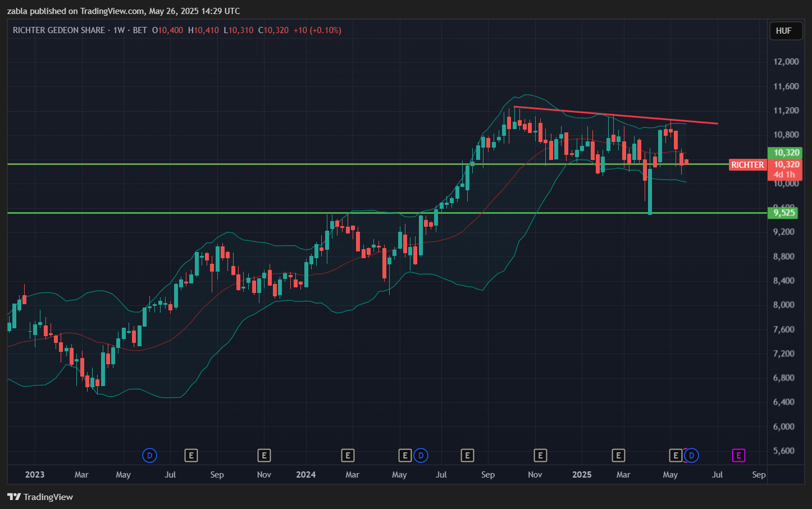Click the 6,400 price axis label
812x509 pixels.
pos(784,402)
